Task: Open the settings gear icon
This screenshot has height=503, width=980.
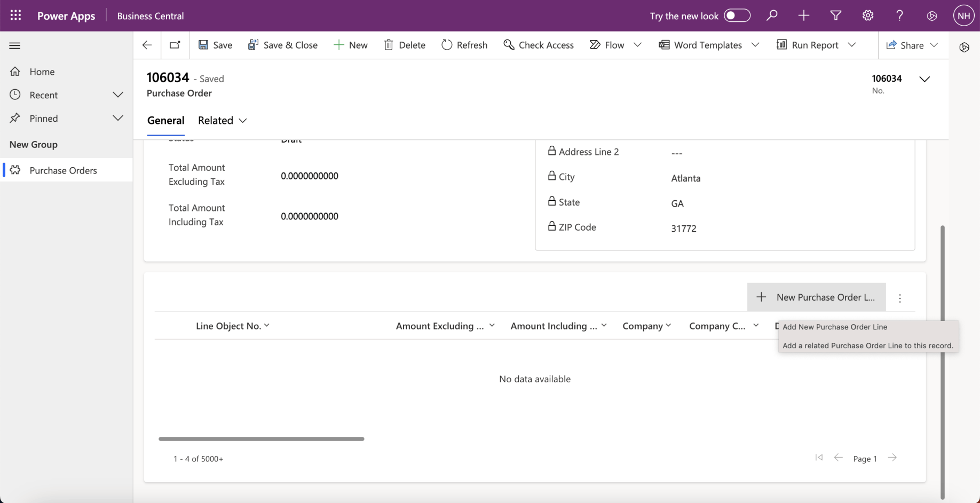Action: (868, 15)
